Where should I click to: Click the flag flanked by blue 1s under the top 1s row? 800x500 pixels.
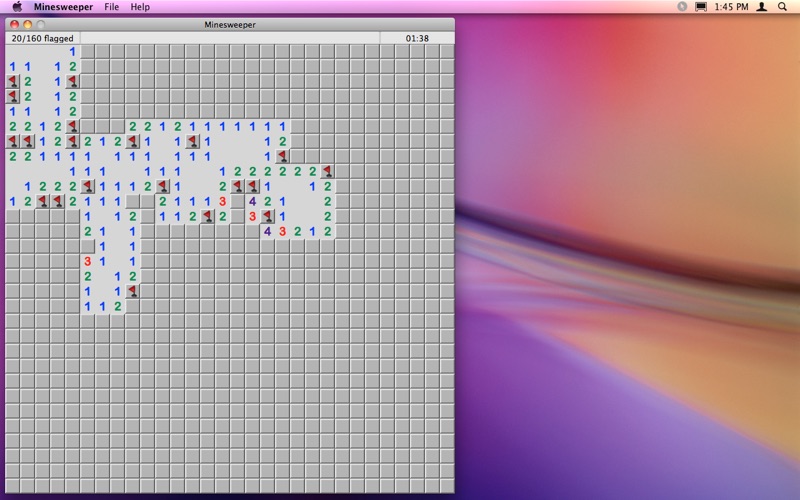click(192, 141)
